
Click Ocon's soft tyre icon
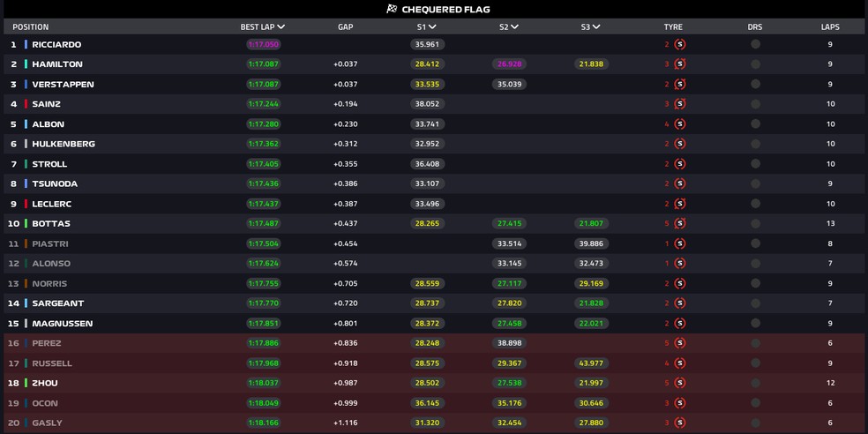680,403
